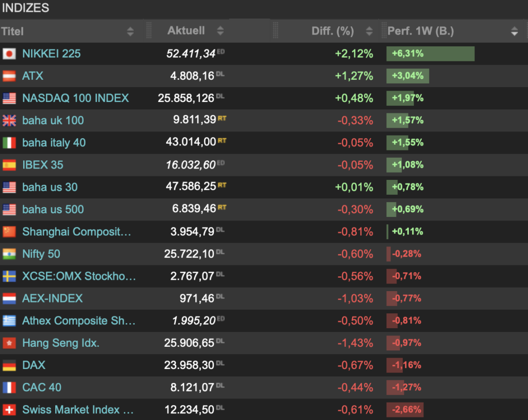Click the Swiss flag icon beside Swiss Market Index
Image resolution: width=528 pixels, height=420 pixels.
[x=9, y=410]
